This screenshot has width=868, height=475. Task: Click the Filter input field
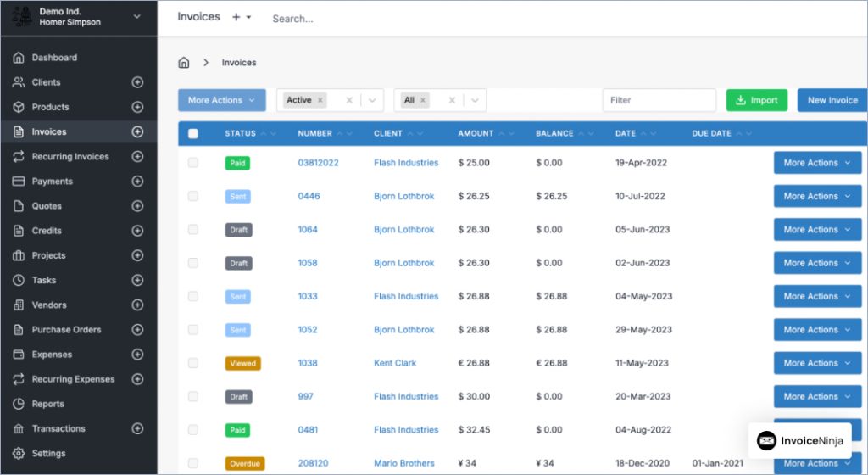tap(659, 100)
